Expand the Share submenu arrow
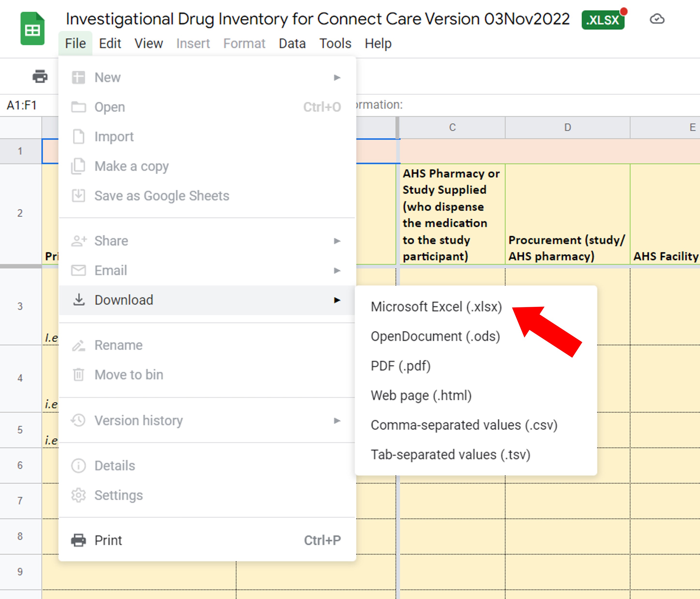Image resolution: width=700 pixels, height=599 pixels. [337, 241]
